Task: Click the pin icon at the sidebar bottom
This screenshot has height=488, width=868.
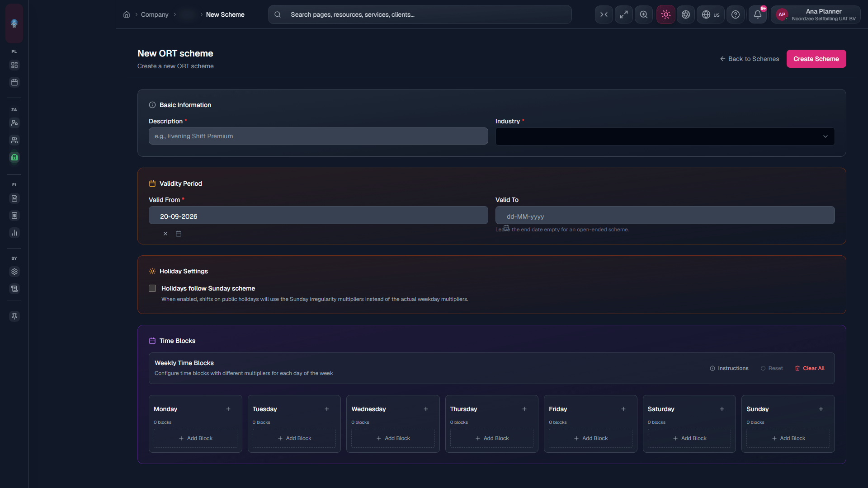Action: tap(14, 316)
